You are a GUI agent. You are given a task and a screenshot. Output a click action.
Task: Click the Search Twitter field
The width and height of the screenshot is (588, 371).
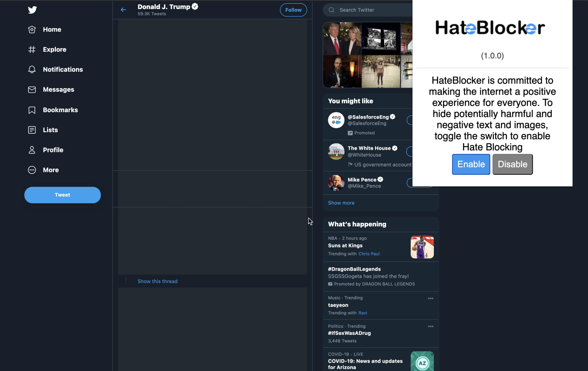371,10
